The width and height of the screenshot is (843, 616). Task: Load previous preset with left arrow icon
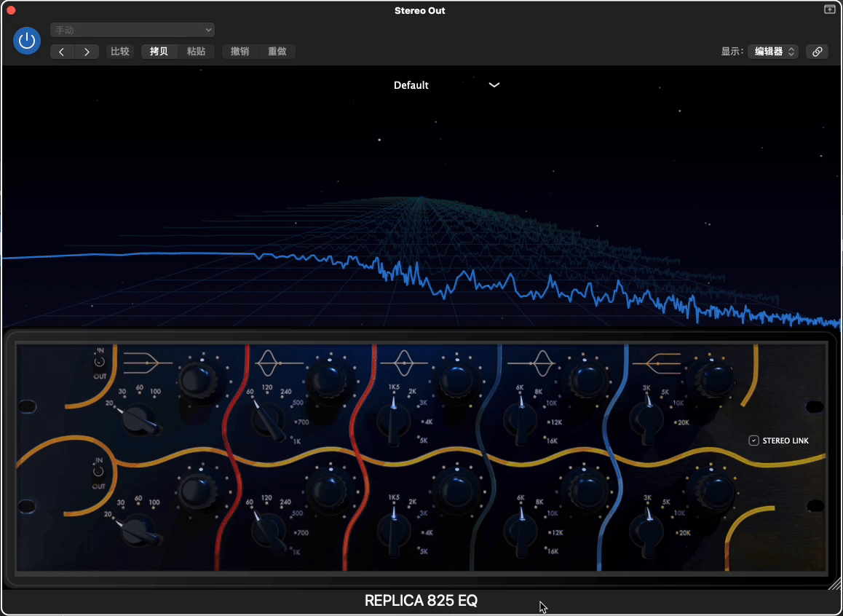click(62, 52)
